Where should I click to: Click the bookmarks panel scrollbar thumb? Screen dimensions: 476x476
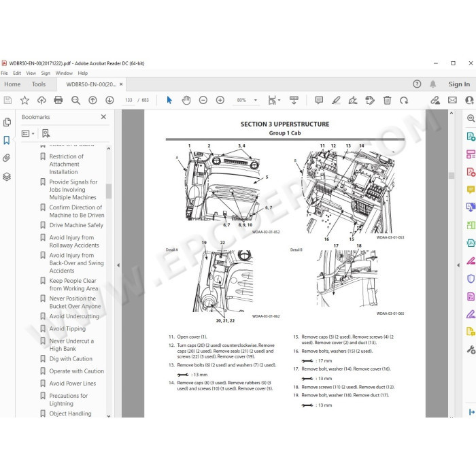pos(109,191)
